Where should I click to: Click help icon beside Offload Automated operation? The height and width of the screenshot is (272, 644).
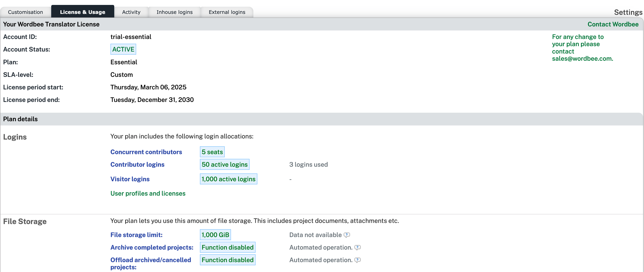point(358,260)
